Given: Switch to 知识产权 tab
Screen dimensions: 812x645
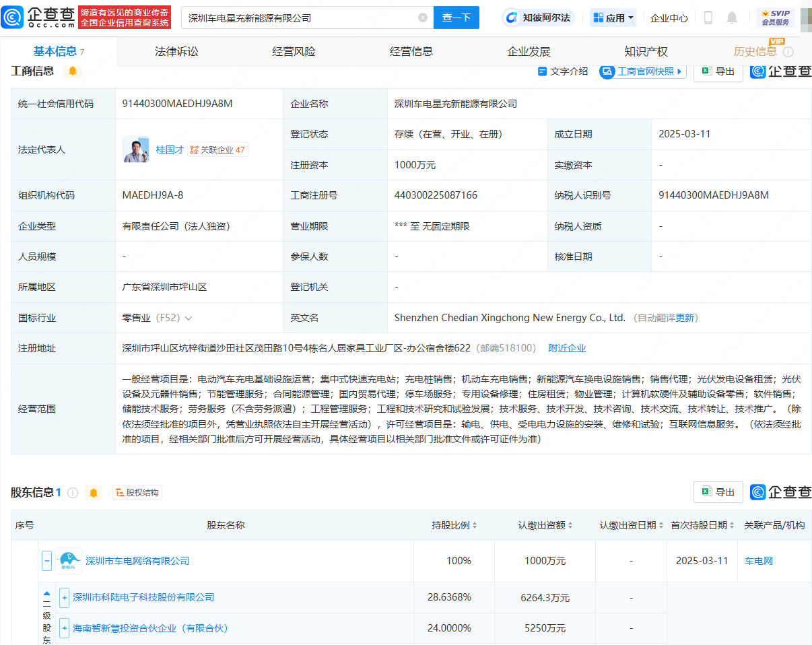Looking at the screenshot, I should (646, 51).
